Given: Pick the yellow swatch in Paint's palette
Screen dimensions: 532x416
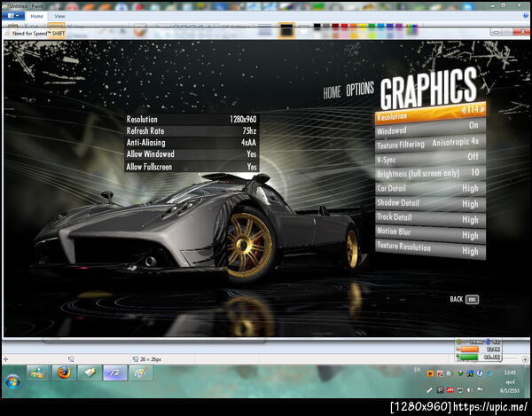Looking at the screenshot, I should tap(363, 26).
